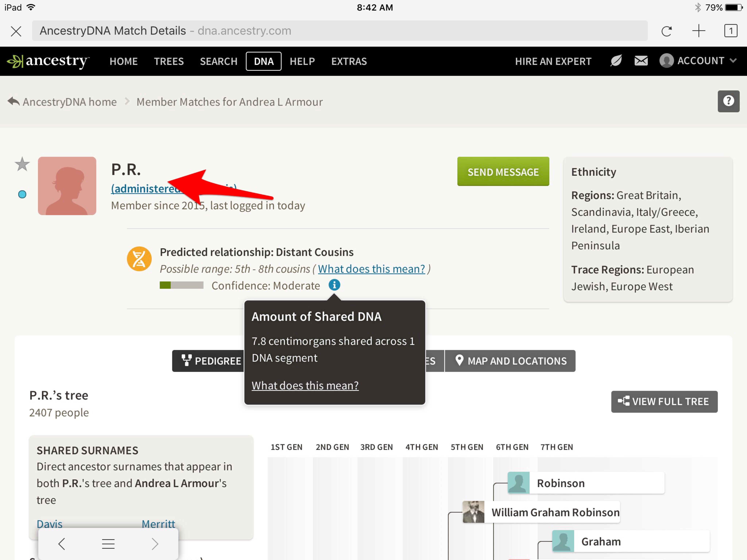Open the messages envelope icon
This screenshot has width=747, height=560.
(x=641, y=61)
